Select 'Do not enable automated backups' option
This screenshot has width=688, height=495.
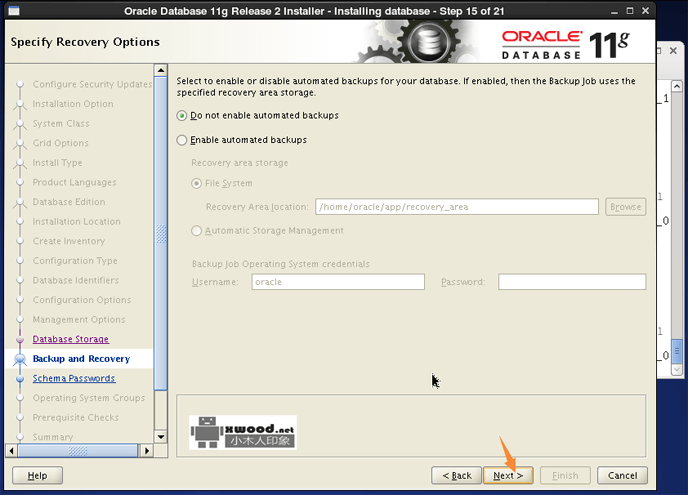tap(182, 116)
